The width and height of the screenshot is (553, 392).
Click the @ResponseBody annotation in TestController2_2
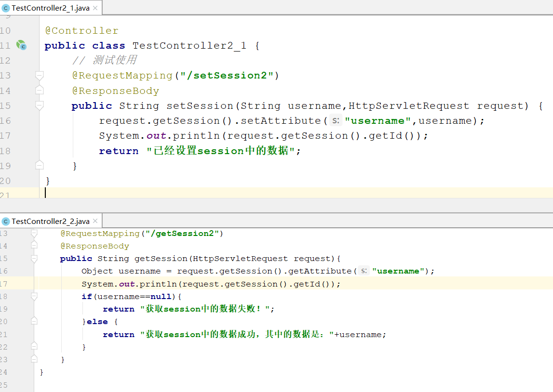pyautogui.click(x=95, y=246)
